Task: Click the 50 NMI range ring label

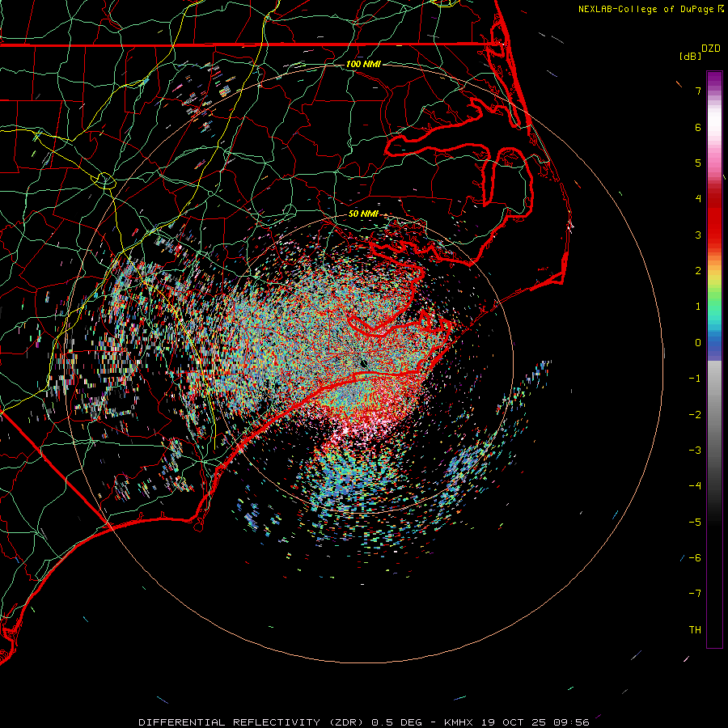Action: (363, 214)
